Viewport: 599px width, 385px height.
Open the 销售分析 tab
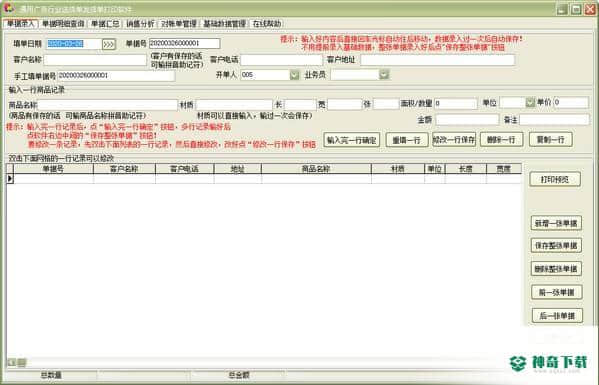[x=140, y=24]
